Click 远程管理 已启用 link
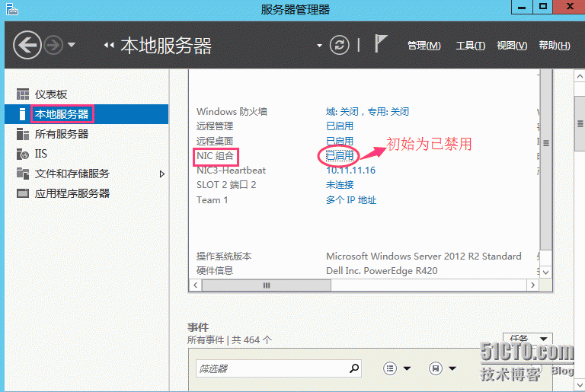This screenshot has width=585, height=392. [340, 126]
